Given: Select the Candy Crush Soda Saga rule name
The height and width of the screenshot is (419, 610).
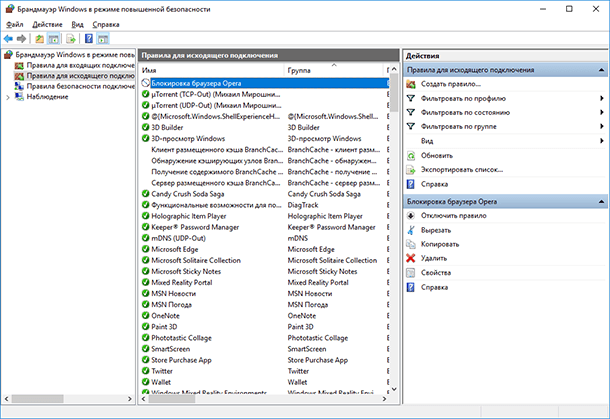Looking at the screenshot, I should (188, 194).
